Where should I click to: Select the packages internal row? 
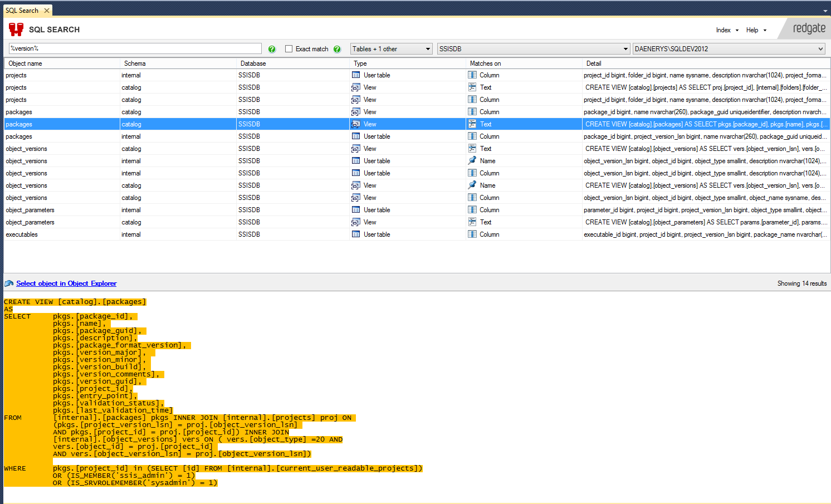tap(417, 136)
